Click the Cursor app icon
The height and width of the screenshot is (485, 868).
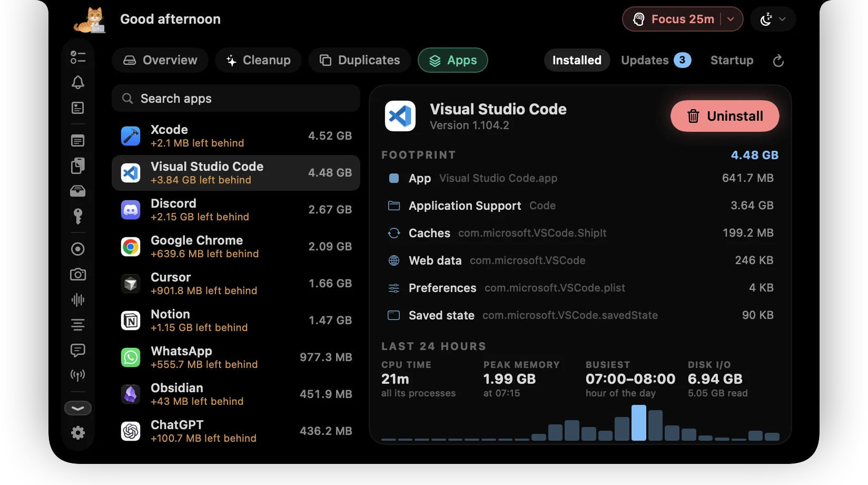click(131, 284)
